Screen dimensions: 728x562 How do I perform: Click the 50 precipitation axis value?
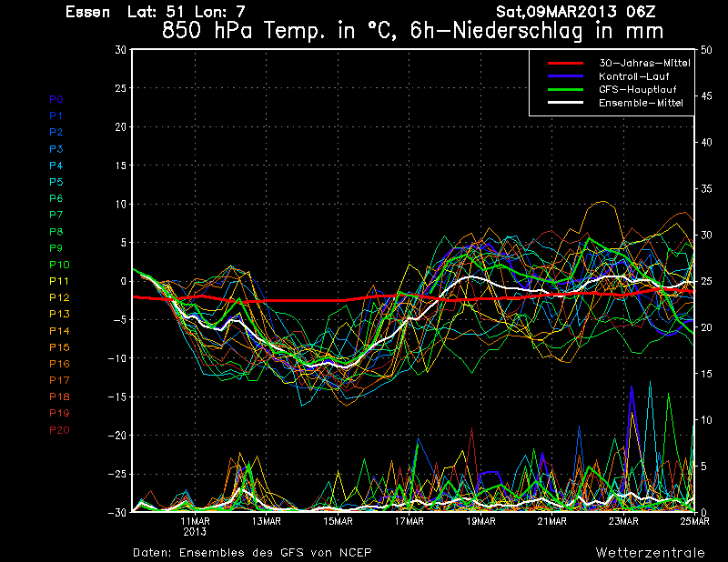pyautogui.click(x=706, y=50)
